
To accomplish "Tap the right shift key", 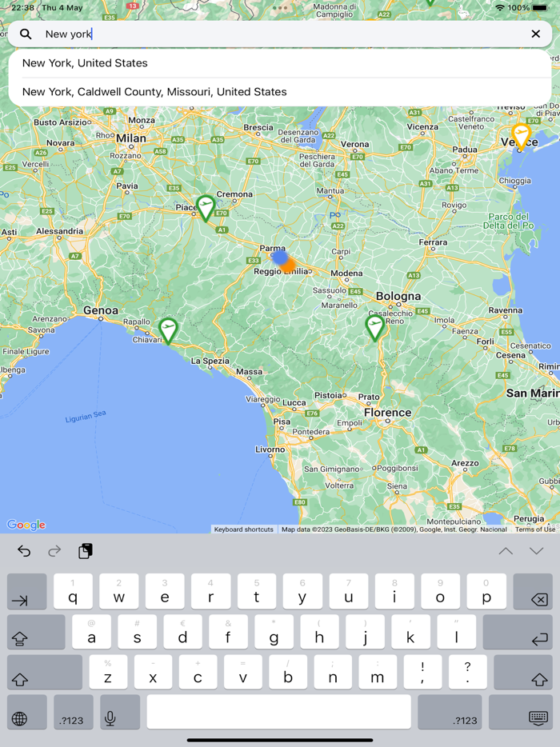I will 523,672.
